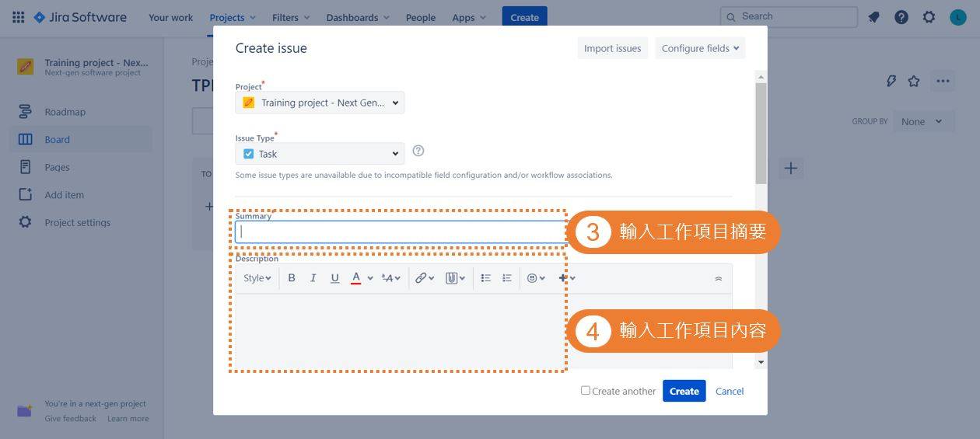Focus the top Search box
The image size is (980, 439).
pyautogui.click(x=789, y=16)
